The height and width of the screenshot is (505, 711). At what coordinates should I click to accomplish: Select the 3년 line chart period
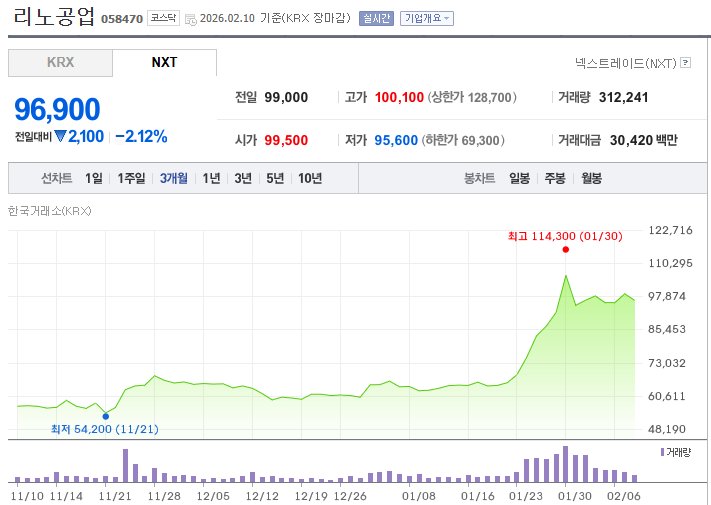[x=243, y=178]
